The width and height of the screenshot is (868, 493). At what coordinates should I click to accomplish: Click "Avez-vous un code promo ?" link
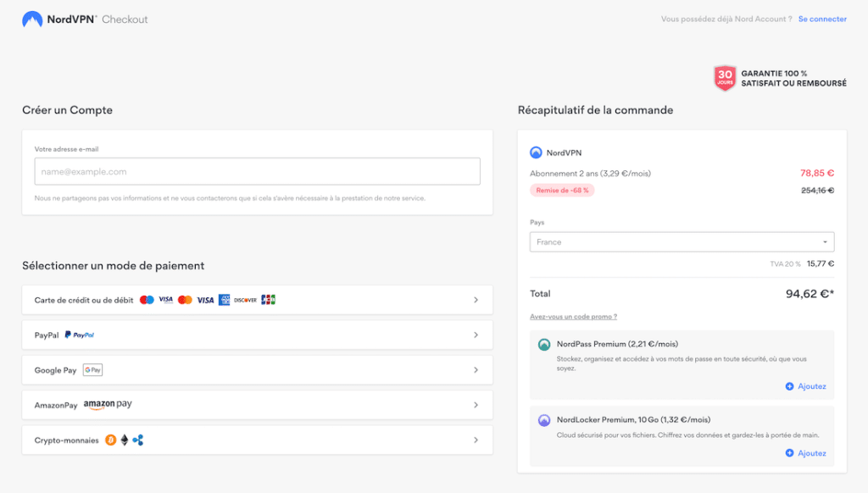(573, 317)
